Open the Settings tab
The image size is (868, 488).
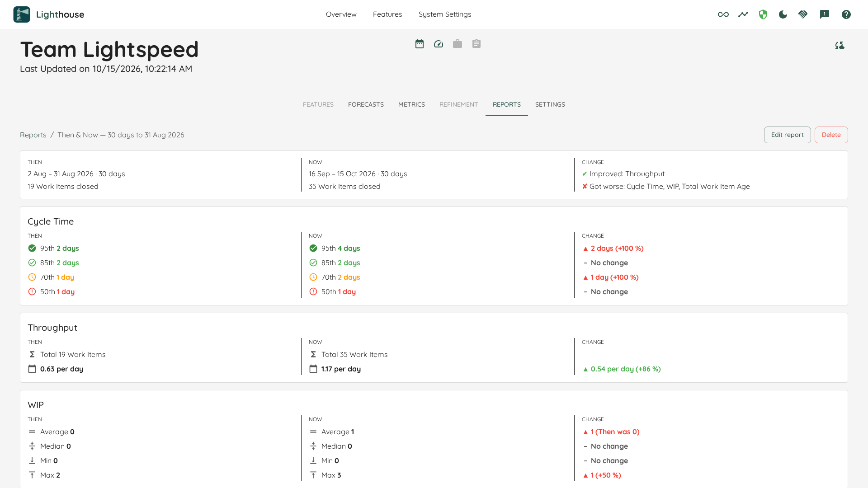coord(550,104)
